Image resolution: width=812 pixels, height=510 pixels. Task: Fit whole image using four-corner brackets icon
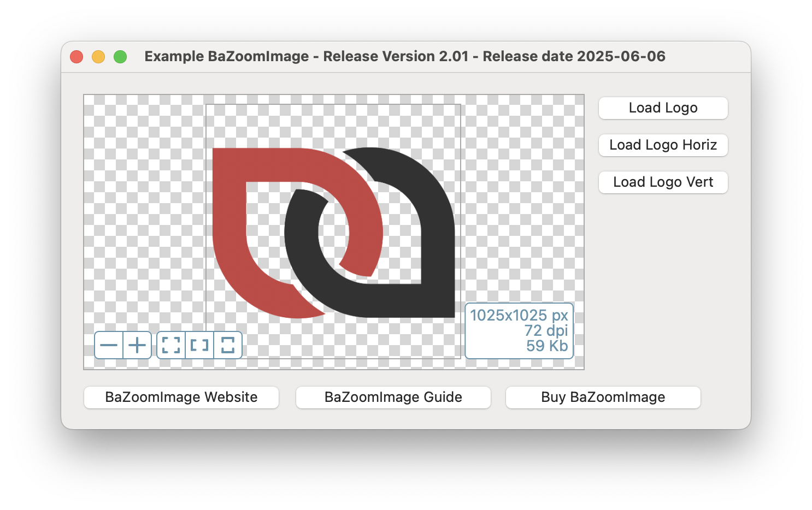coord(171,345)
